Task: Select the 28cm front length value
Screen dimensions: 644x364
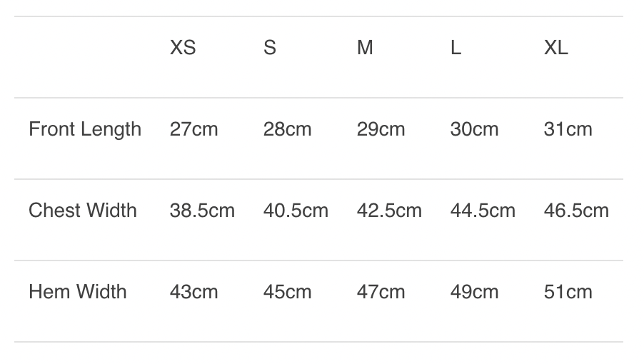Action: (x=287, y=129)
